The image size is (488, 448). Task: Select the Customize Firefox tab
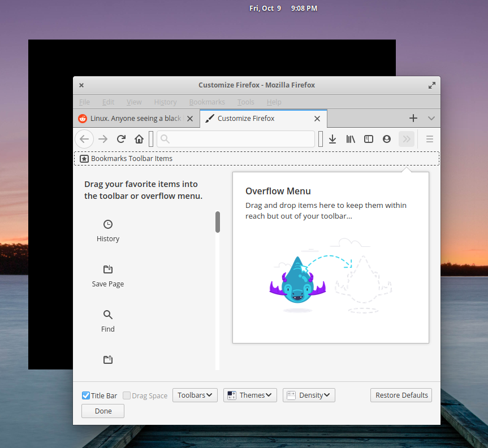click(x=264, y=119)
